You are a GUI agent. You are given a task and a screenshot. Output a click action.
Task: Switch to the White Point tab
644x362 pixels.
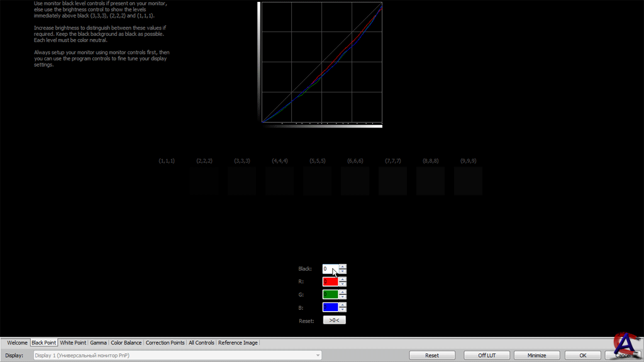[x=73, y=343]
